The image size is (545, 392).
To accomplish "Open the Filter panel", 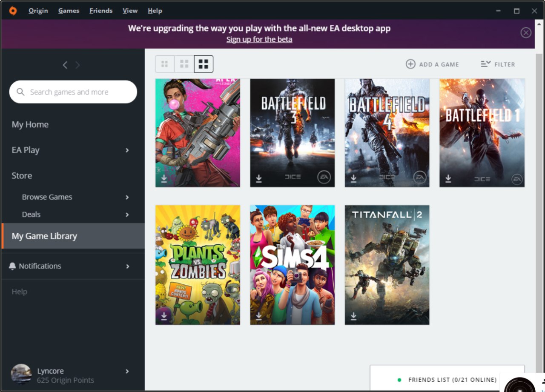I will [x=498, y=64].
